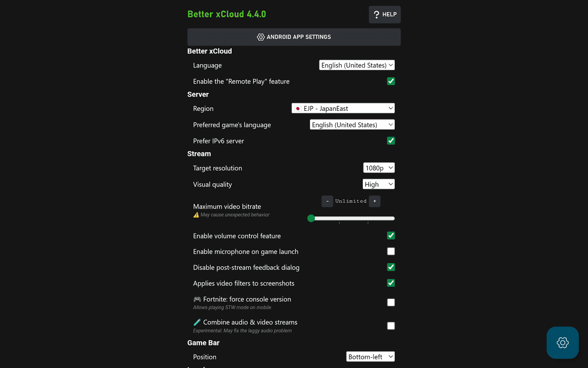The height and width of the screenshot is (368, 588).
Task: Enable Combine audio & video streams
Action: coord(391,326)
